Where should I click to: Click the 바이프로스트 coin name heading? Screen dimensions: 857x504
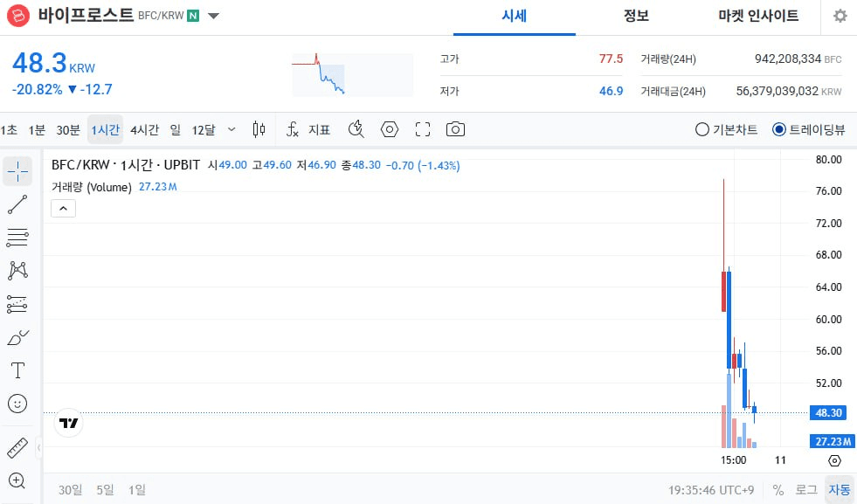(86, 16)
